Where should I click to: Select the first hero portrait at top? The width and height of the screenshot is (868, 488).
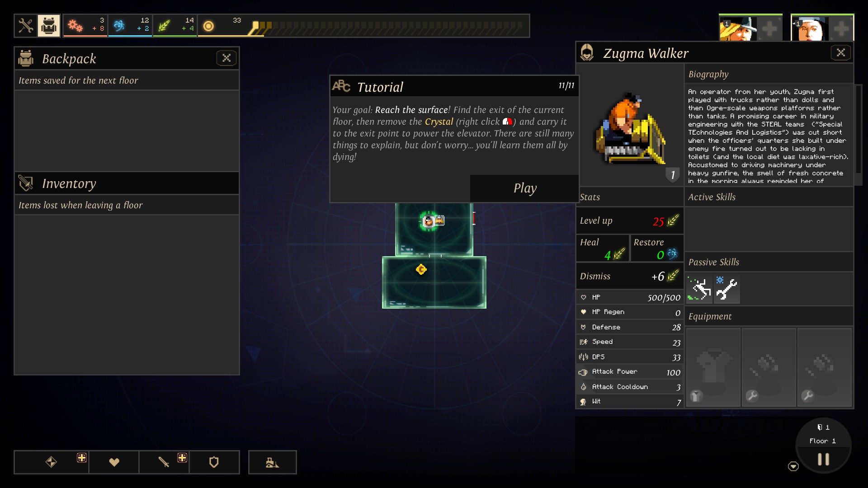[738, 28]
